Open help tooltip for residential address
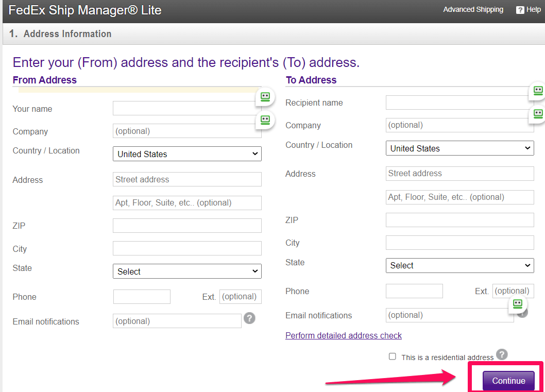 (x=502, y=354)
